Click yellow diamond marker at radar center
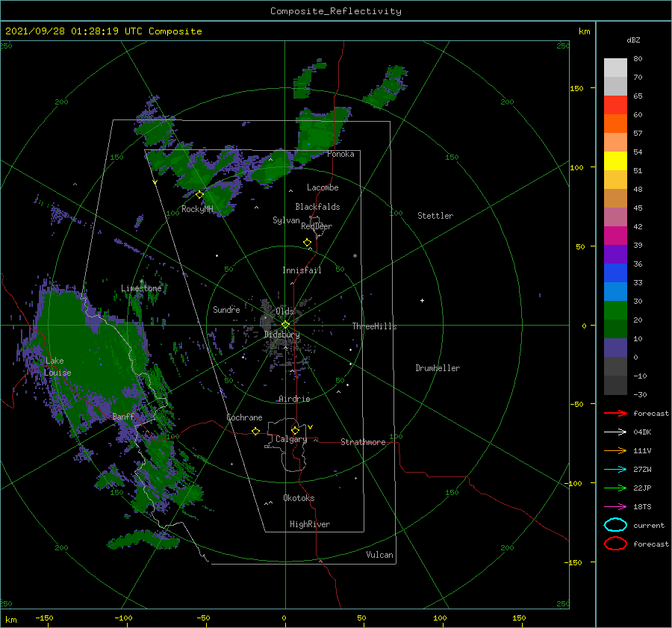Viewport: 672px width, 628px height. pyautogui.click(x=285, y=325)
